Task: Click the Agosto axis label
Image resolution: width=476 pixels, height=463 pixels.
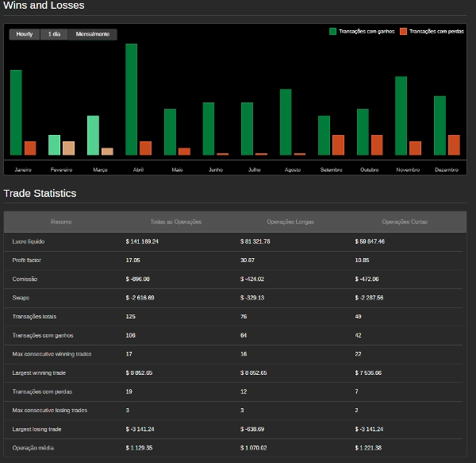Action: pyautogui.click(x=293, y=169)
